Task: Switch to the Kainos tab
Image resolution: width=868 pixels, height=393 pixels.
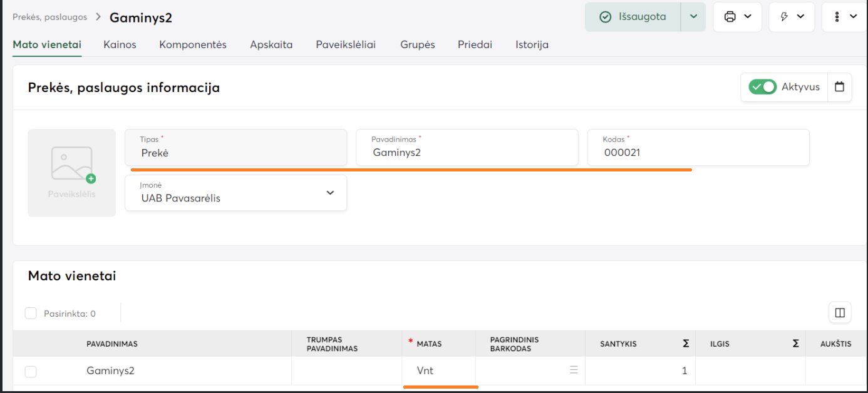Action: point(120,44)
